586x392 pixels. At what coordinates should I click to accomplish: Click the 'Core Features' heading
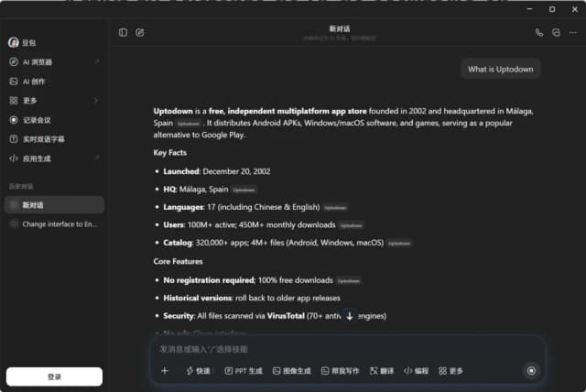tap(178, 261)
